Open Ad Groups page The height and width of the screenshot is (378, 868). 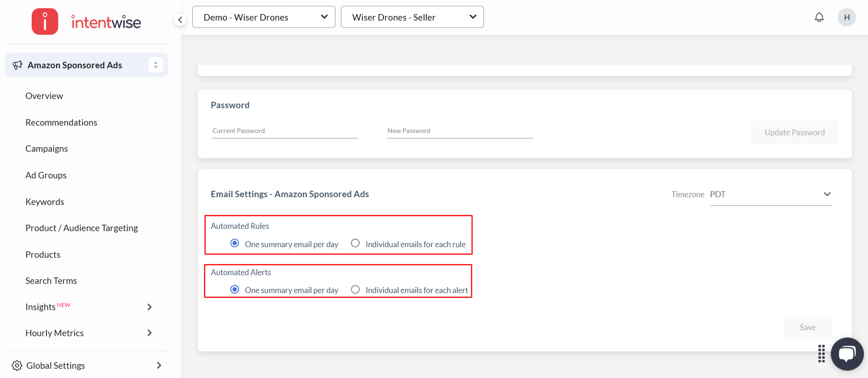(46, 175)
